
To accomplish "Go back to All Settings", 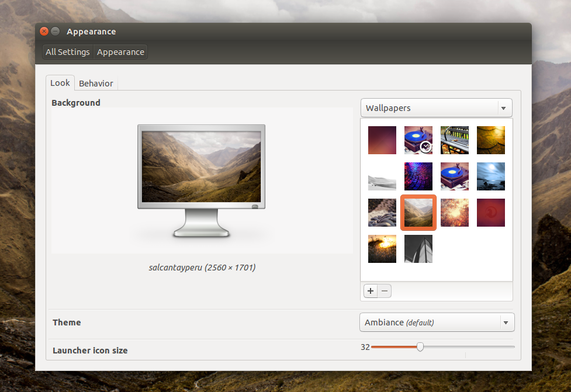I will coord(68,52).
